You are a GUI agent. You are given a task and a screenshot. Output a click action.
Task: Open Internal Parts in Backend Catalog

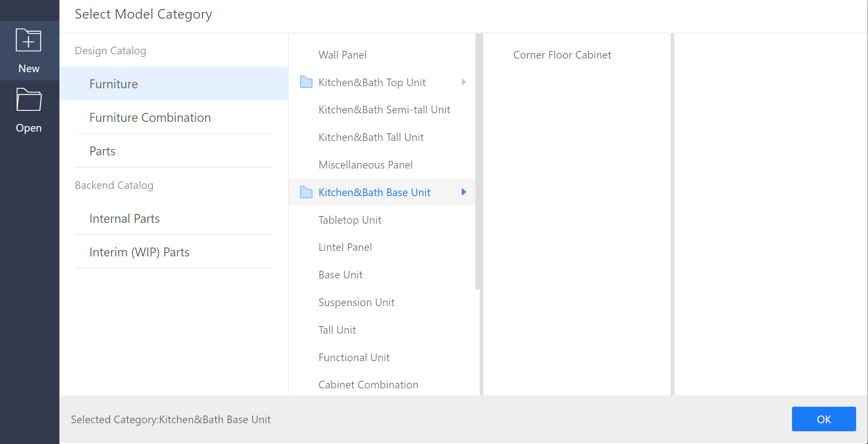[124, 219]
